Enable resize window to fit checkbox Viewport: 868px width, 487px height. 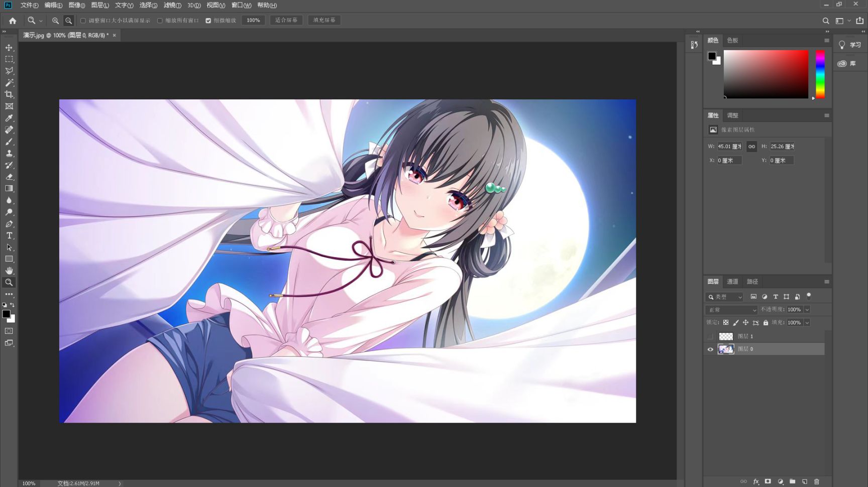[83, 21]
